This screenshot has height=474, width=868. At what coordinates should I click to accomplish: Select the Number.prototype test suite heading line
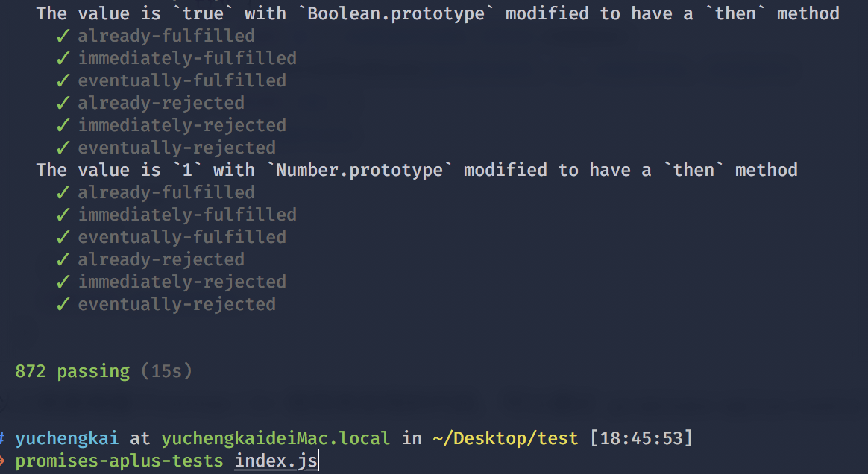coord(417,170)
